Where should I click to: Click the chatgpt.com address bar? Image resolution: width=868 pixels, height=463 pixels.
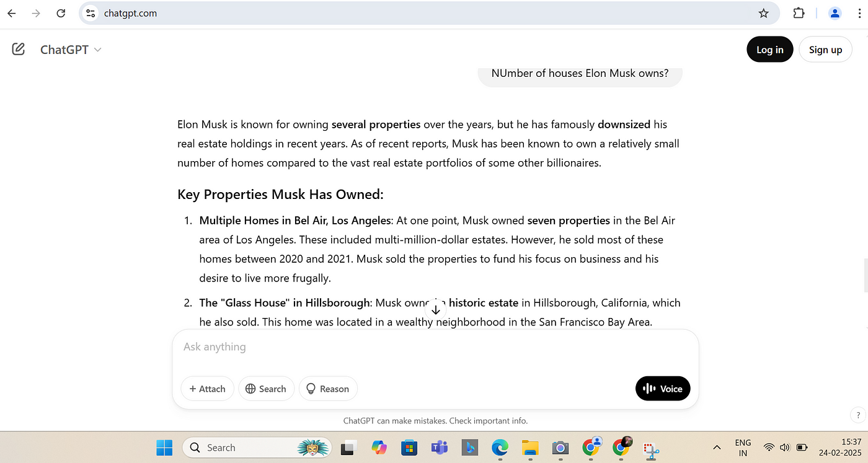pos(422,13)
